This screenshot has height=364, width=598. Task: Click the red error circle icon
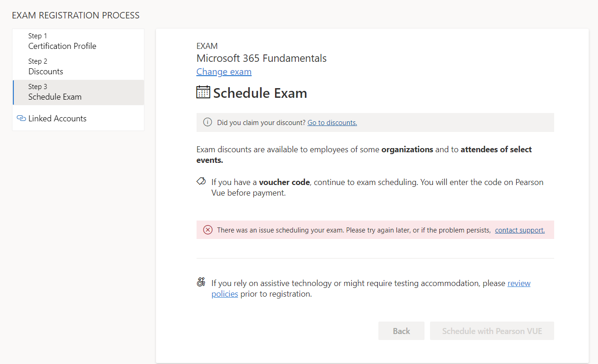(208, 230)
